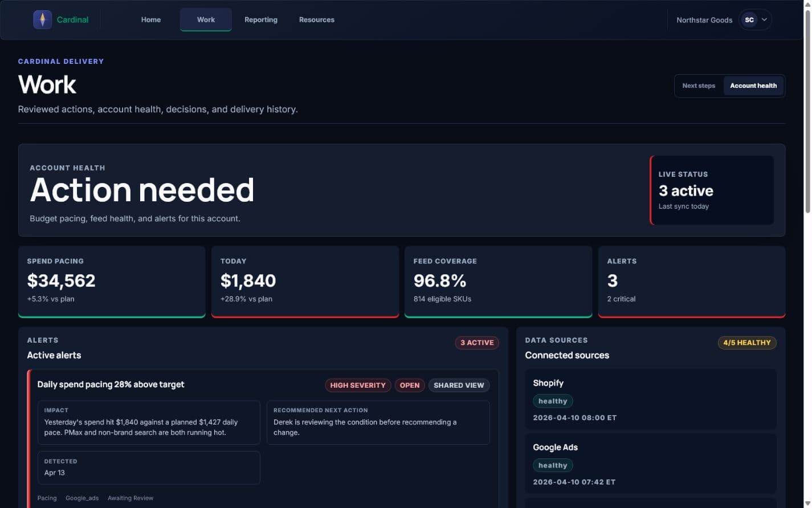Click the Feed Coverage 96.8% card
This screenshot has height=508, width=812.
point(498,282)
